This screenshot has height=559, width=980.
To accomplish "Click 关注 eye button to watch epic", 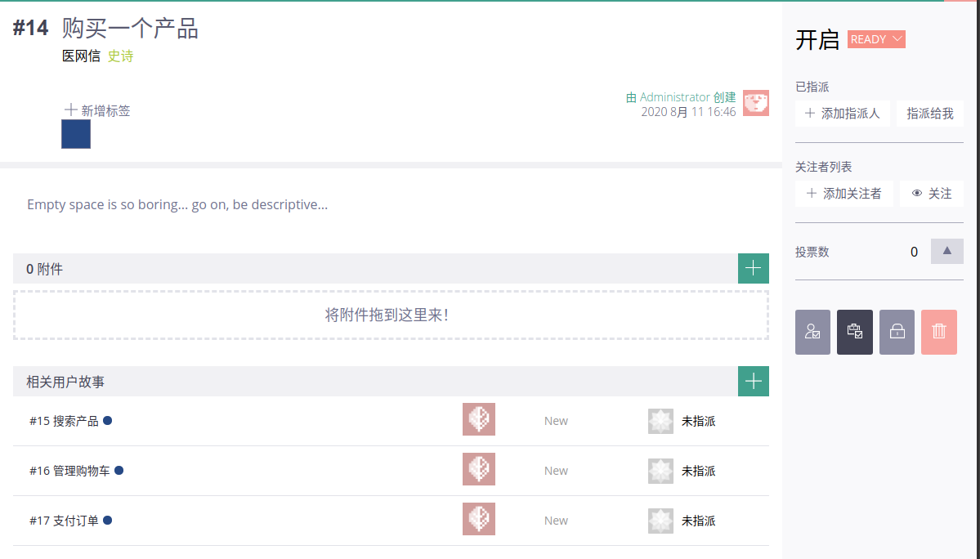I will point(931,194).
